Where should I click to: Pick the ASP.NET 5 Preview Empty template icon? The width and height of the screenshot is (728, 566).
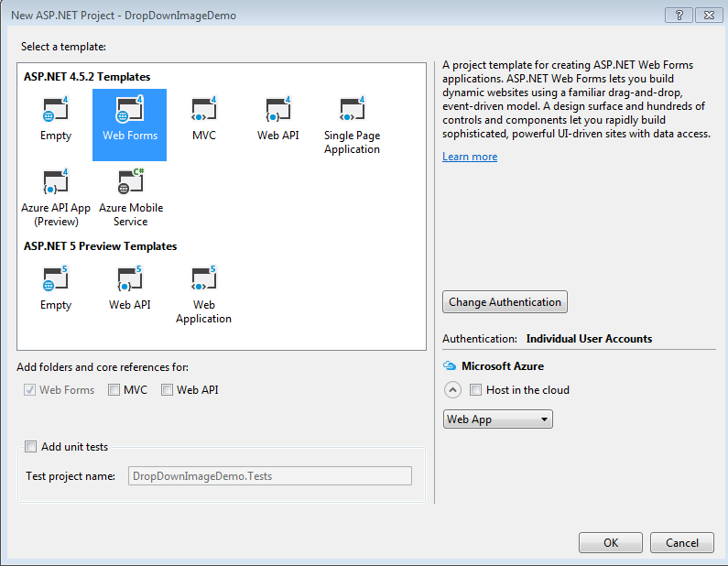(56, 278)
